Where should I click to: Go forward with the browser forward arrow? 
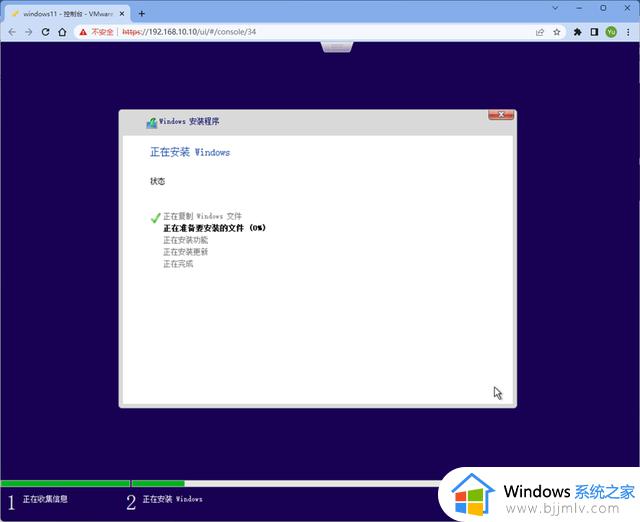[x=29, y=32]
